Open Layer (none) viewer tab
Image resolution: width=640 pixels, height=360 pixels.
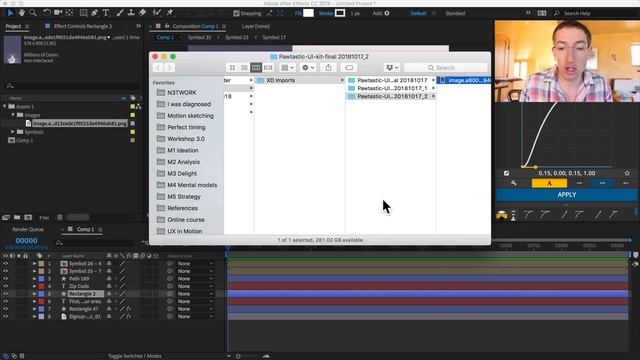256,26
